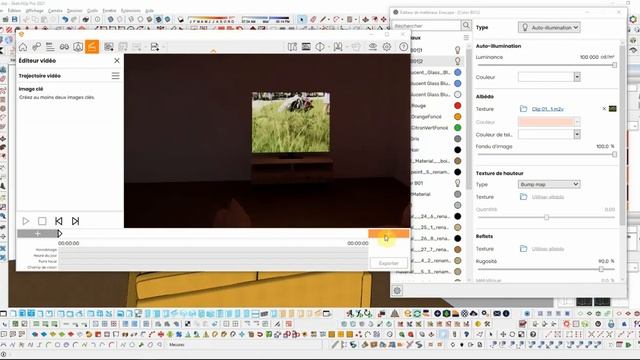Open the Type Auto-illumination dropdown
Screen dimensions: 640x360
tap(549, 27)
